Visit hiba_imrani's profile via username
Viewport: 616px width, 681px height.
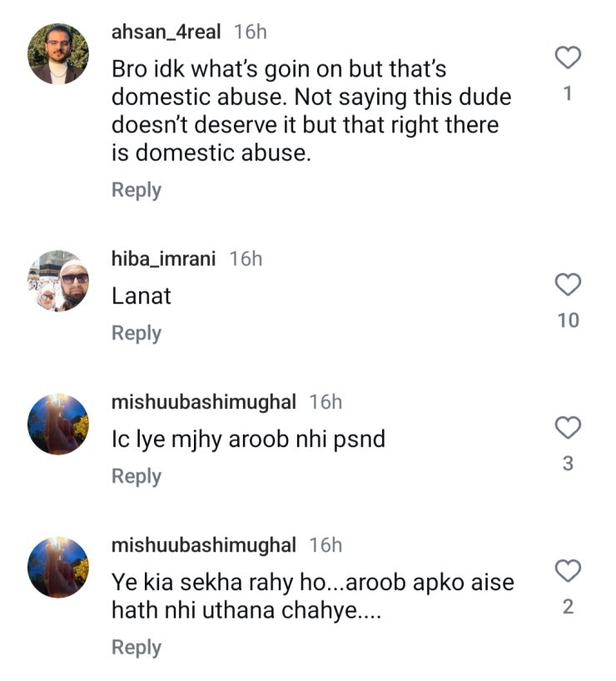(163, 259)
